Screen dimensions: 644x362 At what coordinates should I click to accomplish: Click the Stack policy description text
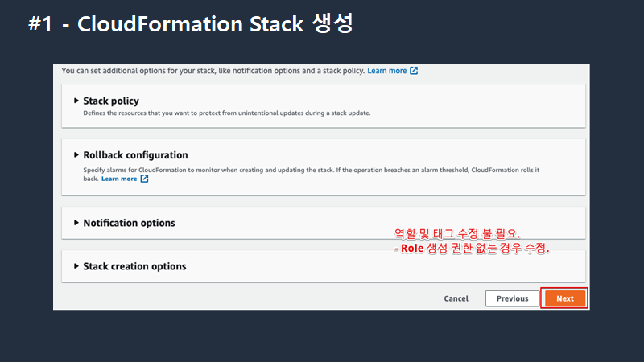tap(227, 113)
